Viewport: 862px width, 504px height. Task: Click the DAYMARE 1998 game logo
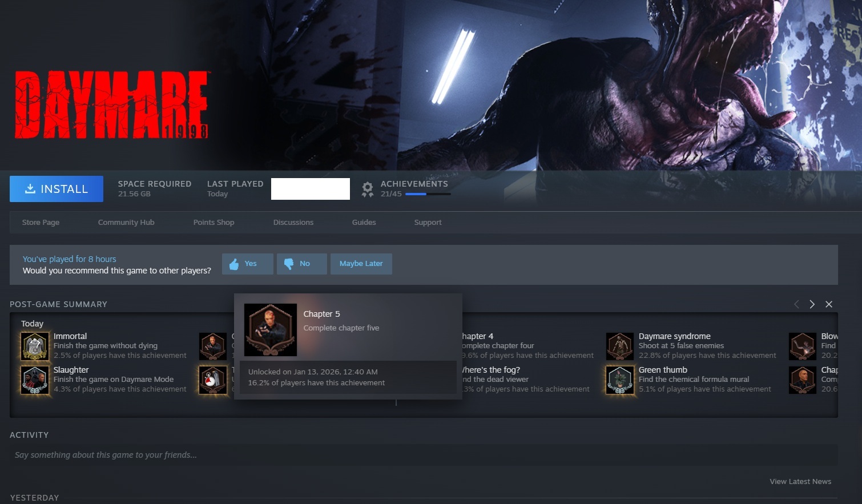(112, 104)
